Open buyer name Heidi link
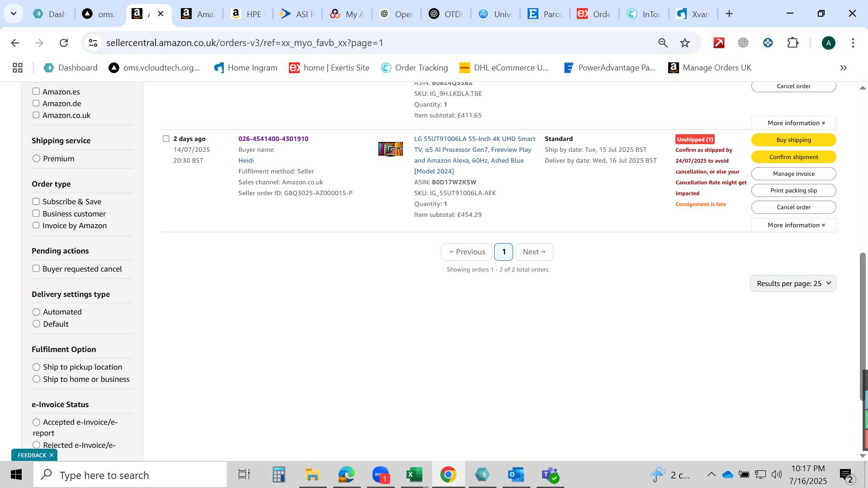The height and width of the screenshot is (488, 868). coord(246,160)
